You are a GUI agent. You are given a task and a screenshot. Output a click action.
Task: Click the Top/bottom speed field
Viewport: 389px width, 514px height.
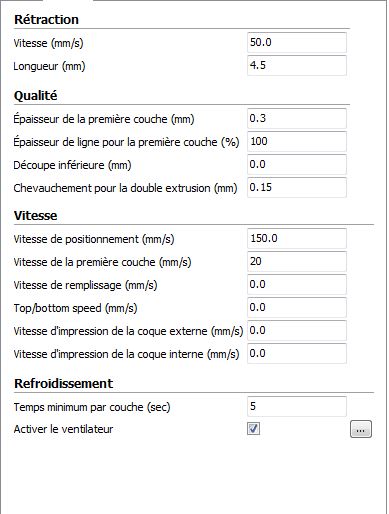(x=297, y=307)
